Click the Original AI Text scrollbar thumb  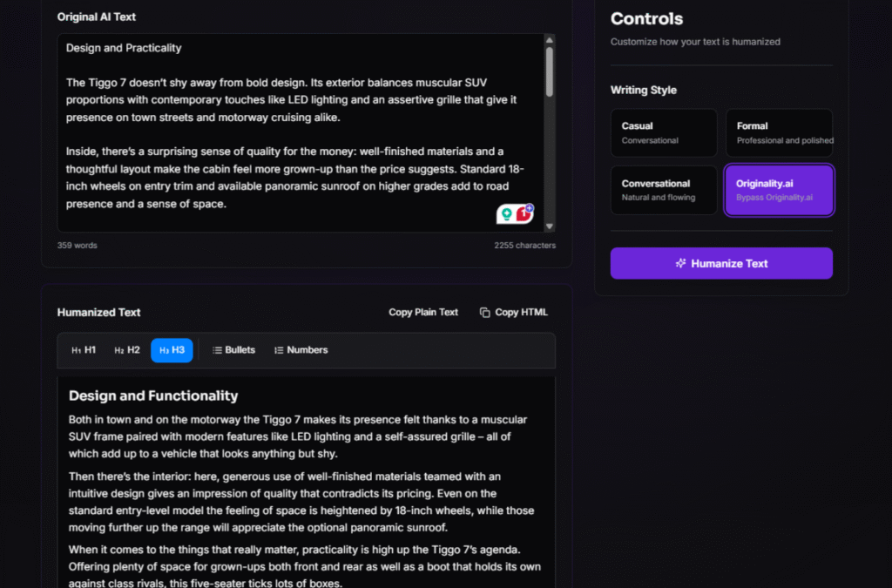pyautogui.click(x=550, y=71)
